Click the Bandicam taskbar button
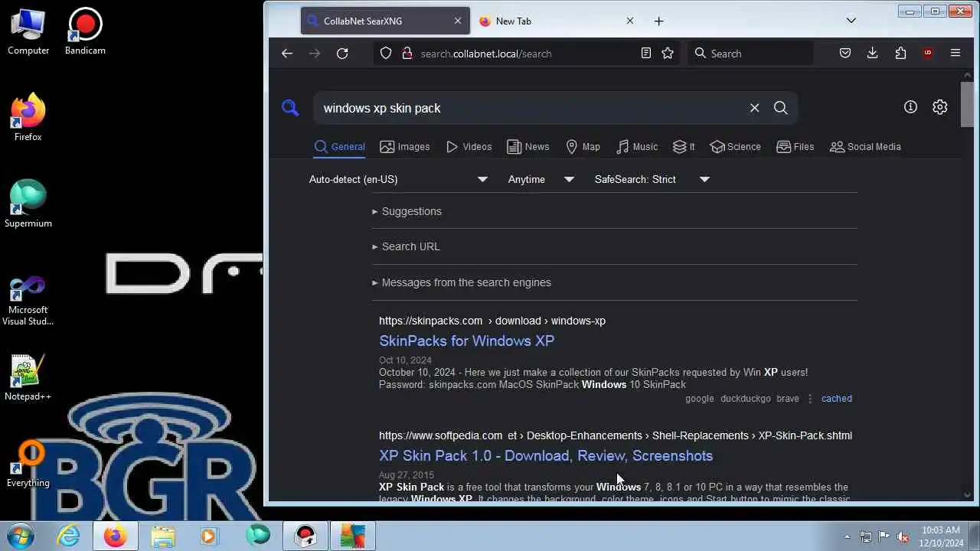Screen dimensions: 980x551 [305, 536]
